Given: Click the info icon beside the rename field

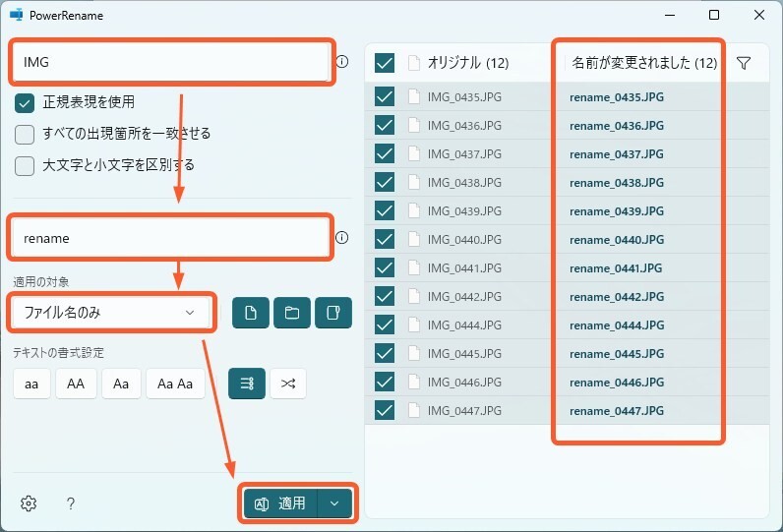Looking at the screenshot, I should [x=342, y=238].
